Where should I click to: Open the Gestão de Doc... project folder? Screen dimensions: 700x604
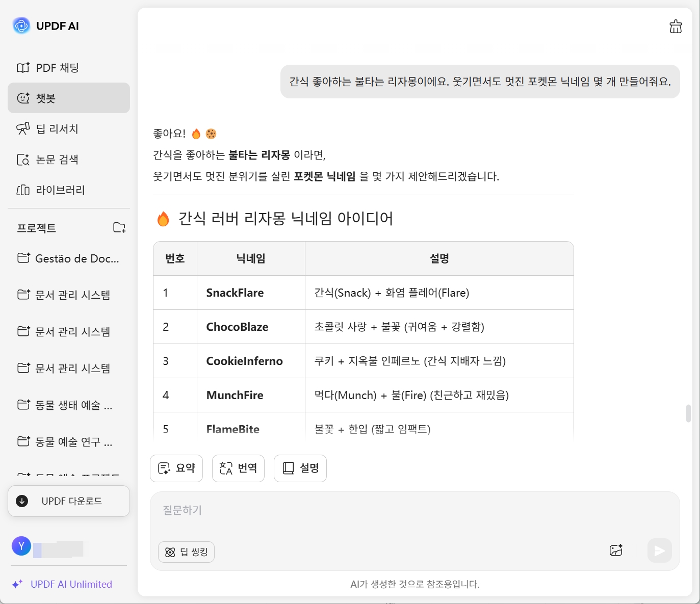point(68,258)
